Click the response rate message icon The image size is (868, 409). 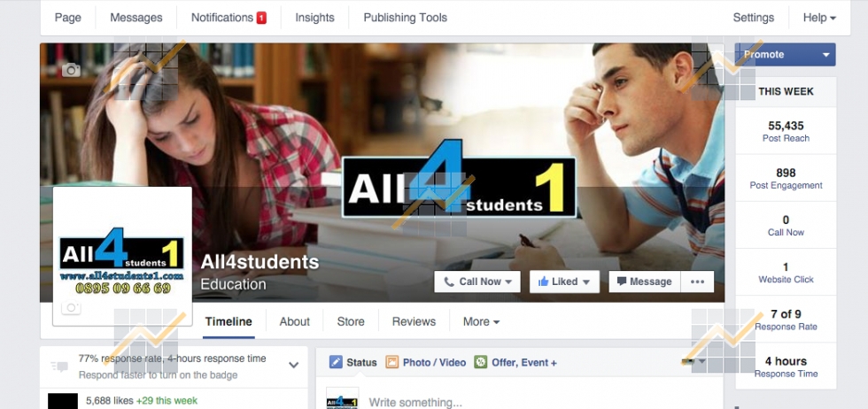point(59,367)
